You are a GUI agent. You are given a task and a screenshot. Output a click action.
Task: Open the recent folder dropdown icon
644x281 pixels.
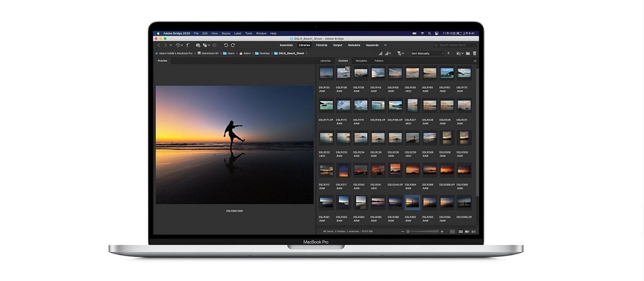pos(460,53)
